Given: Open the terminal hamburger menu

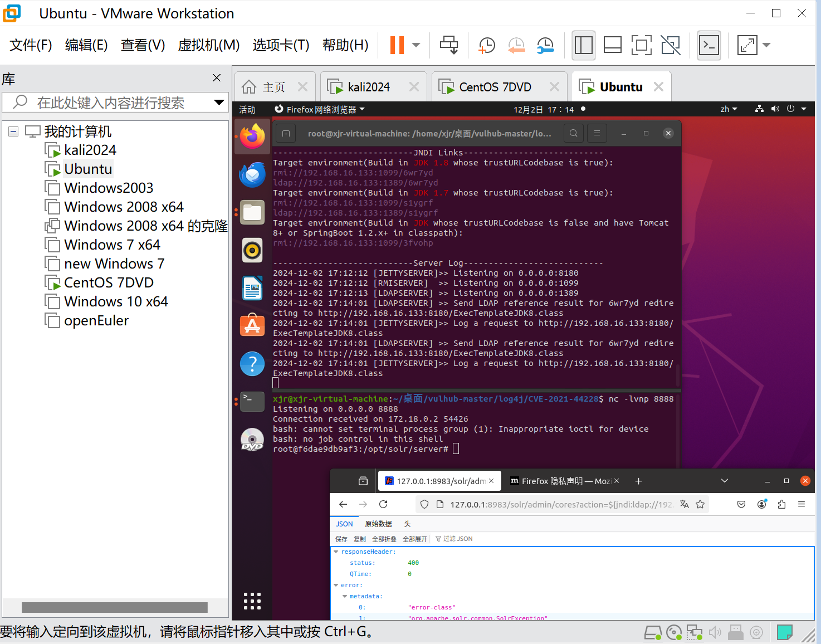Looking at the screenshot, I should pyautogui.click(x=597, y=133).
